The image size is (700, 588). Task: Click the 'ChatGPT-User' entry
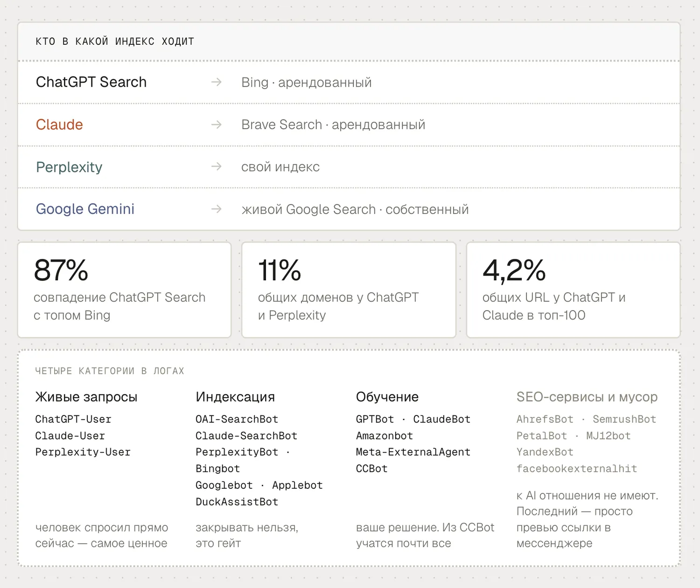[x=73, y=419]
